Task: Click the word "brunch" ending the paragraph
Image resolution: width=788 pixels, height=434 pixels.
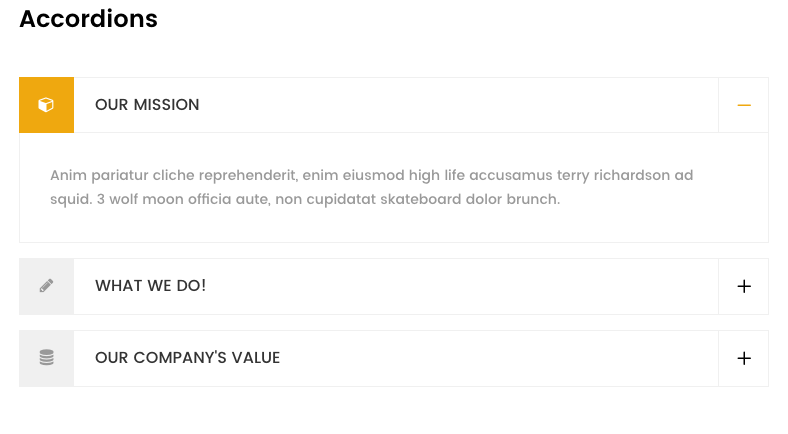Action: click(x=533, y=199)
